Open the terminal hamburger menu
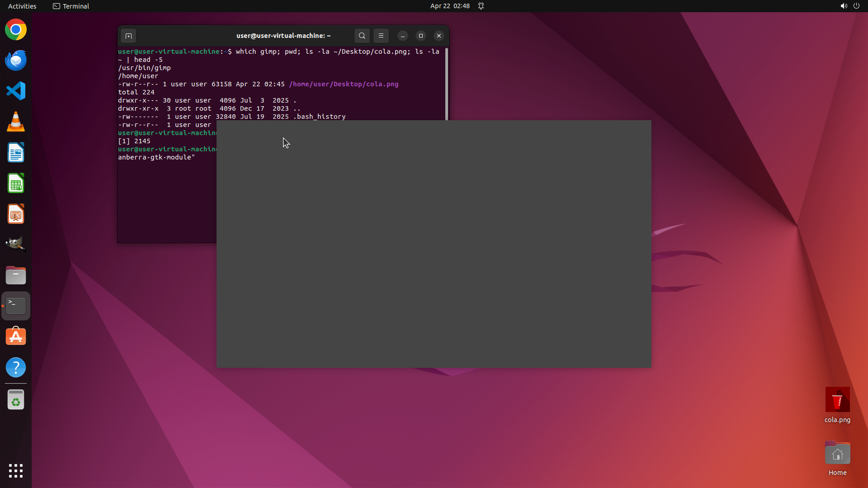This screenshot has width=868, height=488. coord(381,36)
